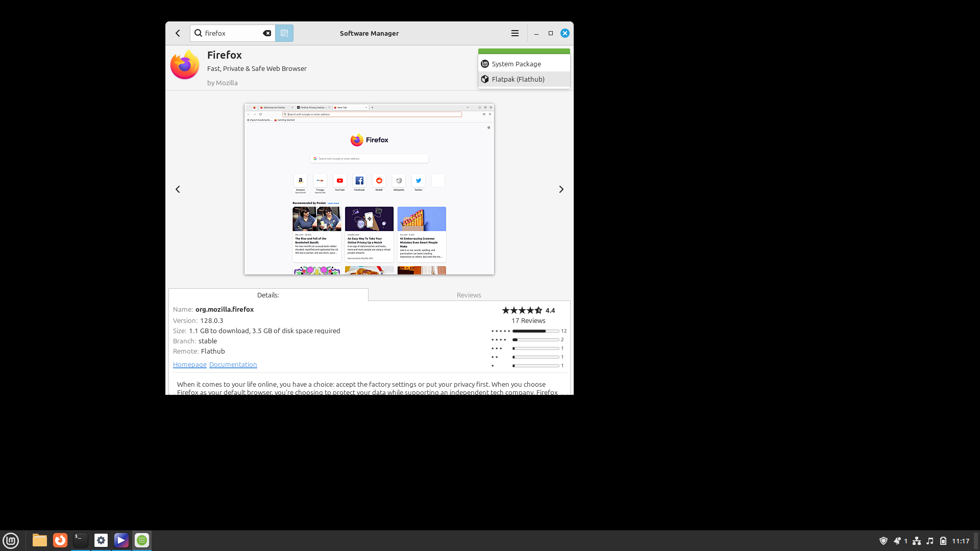The image size is (980, 551).
Task: Show previous screenshot
Action: pyautogui.click(x=178, y=189)
